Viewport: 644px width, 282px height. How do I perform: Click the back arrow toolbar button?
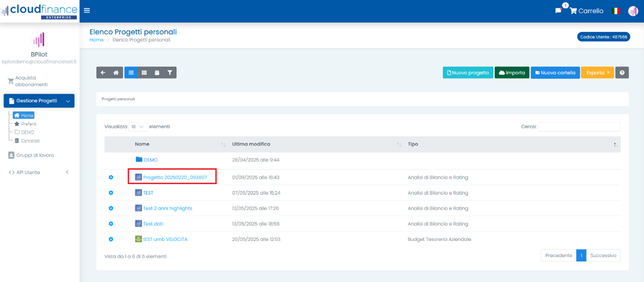103,73
